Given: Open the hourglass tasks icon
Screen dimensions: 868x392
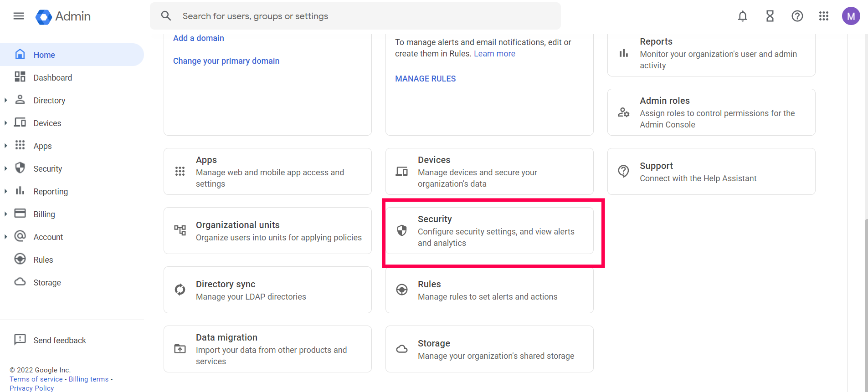Looking at the screenshot, I should pos(770,16).
